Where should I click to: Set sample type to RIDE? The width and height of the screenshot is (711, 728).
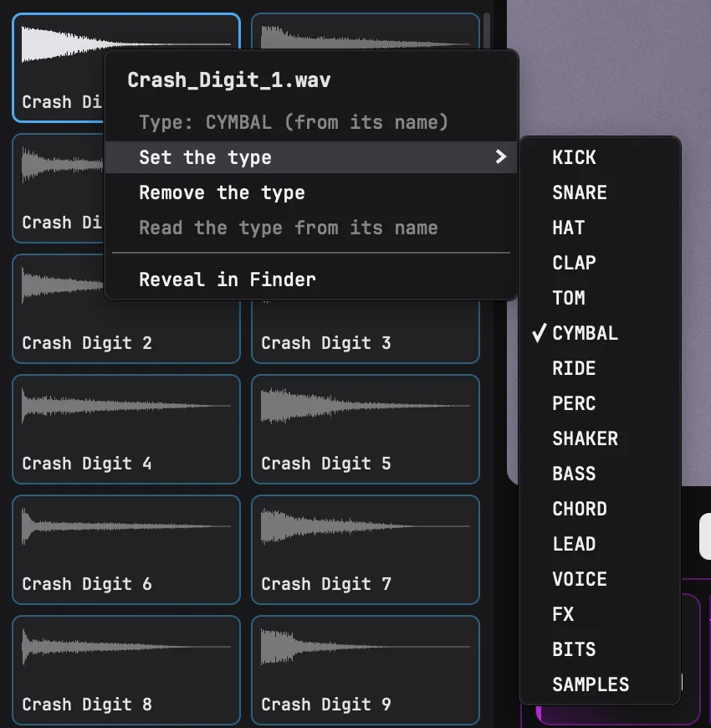pos(600,369)
